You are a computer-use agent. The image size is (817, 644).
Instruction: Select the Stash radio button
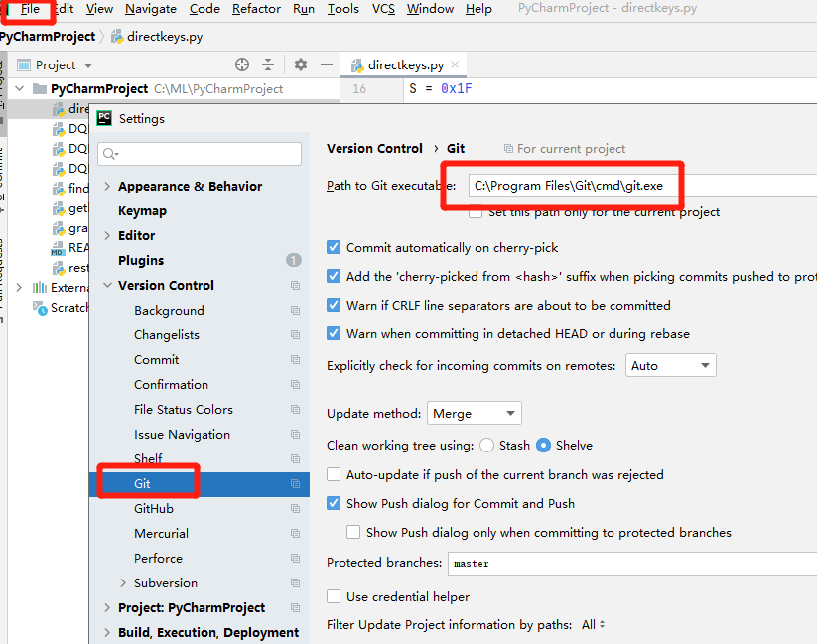(x=486, y=445)
